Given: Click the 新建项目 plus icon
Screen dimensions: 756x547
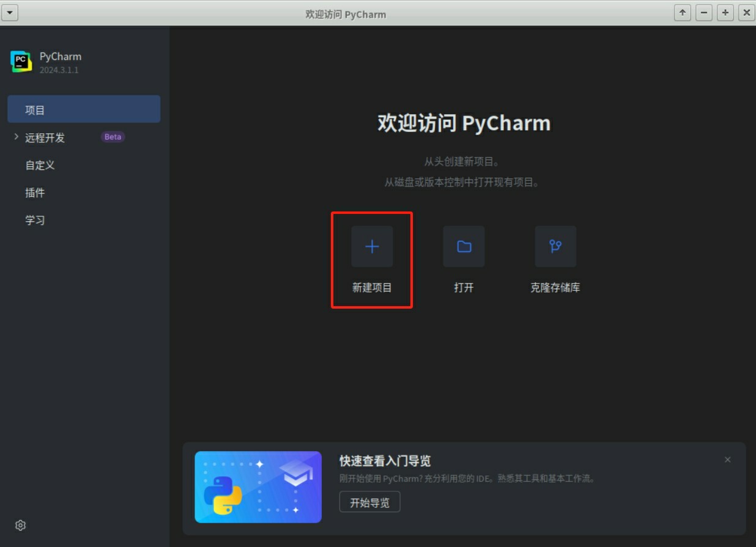Looking at the screenshot, I should 372,246.
